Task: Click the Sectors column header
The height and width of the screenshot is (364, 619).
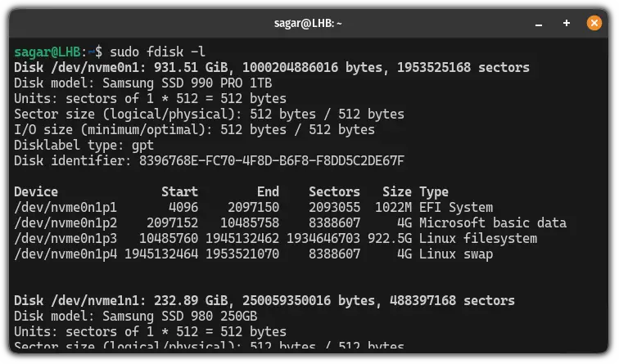Action: tap(334, 191)
